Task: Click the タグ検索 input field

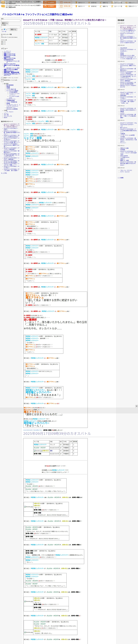Action: (x=11, y=27)
